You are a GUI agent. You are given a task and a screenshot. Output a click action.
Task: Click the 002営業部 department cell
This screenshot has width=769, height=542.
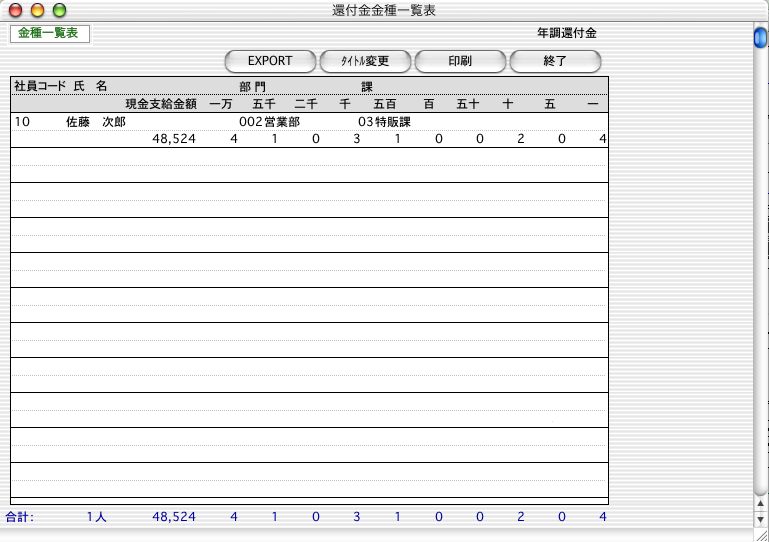click(x=270, y=121)
